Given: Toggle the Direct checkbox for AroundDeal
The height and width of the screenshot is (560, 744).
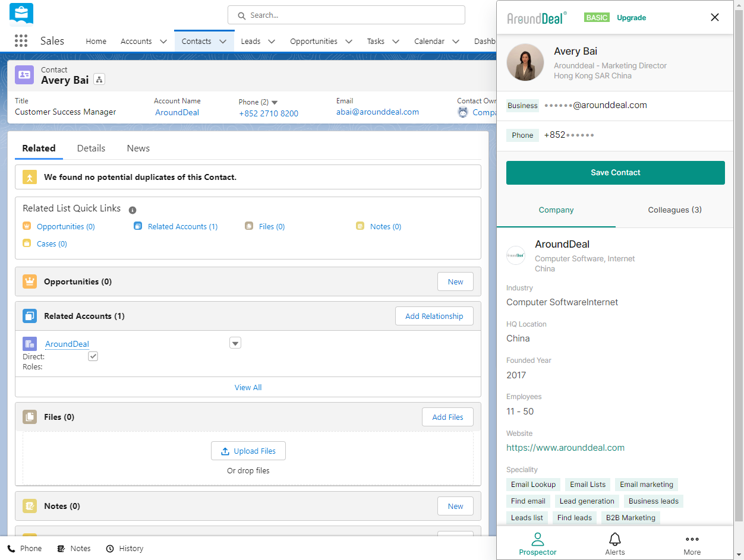Looking at the screenshot, I should 93,356.
